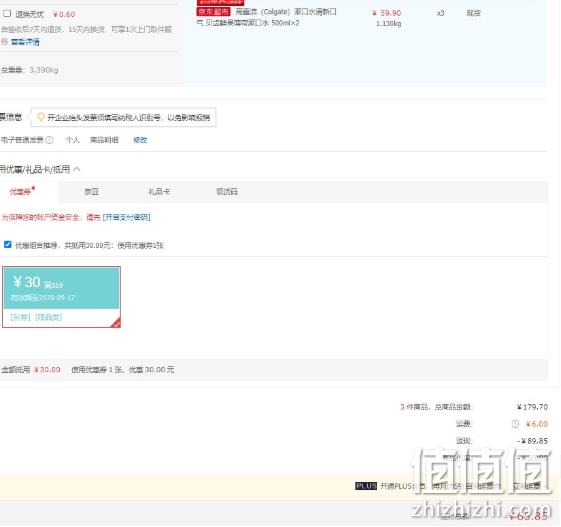Click the ¥6.00 shipping fee amount
The height and width of the screenshot is (527, 561).
537,424
